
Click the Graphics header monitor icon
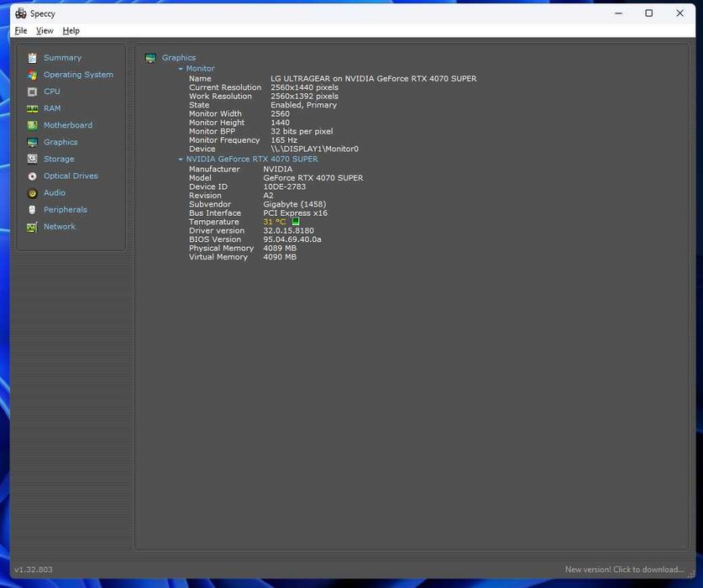[150, 58]
